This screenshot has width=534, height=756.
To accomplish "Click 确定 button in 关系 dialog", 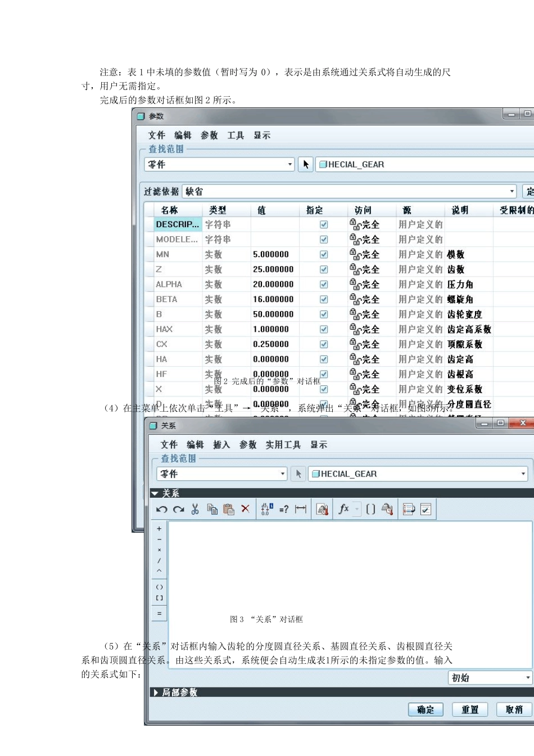I will pos(426,710).
